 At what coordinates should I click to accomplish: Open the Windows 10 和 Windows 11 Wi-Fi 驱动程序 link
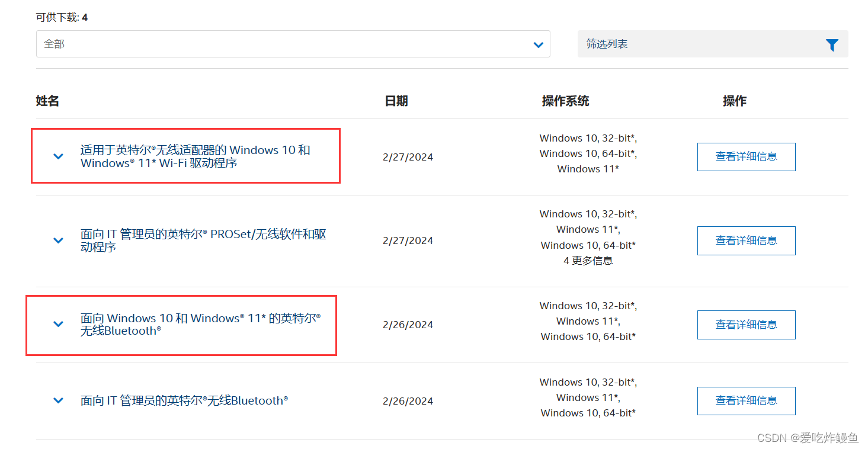pos(196,156)
